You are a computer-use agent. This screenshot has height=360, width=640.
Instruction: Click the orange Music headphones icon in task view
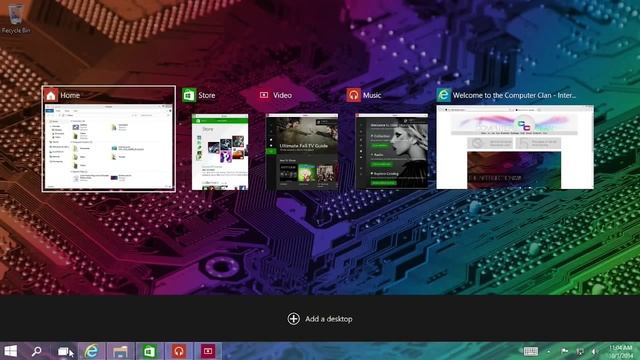click(x=353, y=95)
